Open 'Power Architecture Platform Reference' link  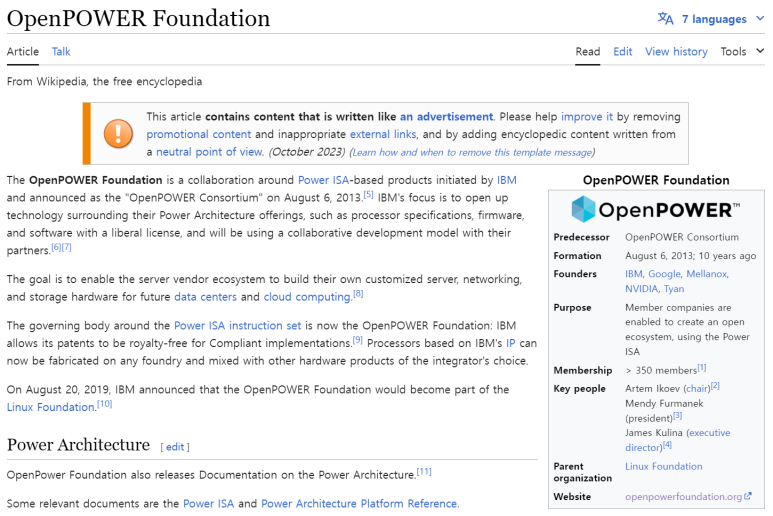pyautogui.click(x=359, y=504)
